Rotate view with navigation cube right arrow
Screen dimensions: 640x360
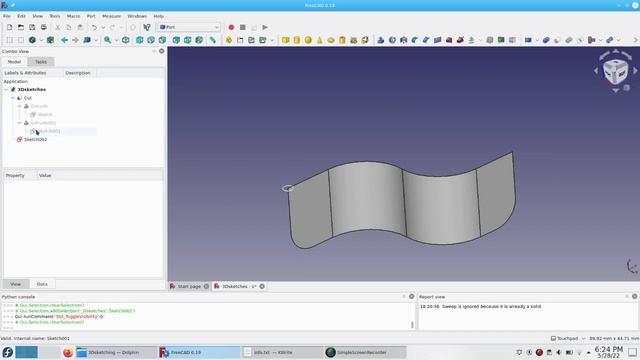(635, 71)
